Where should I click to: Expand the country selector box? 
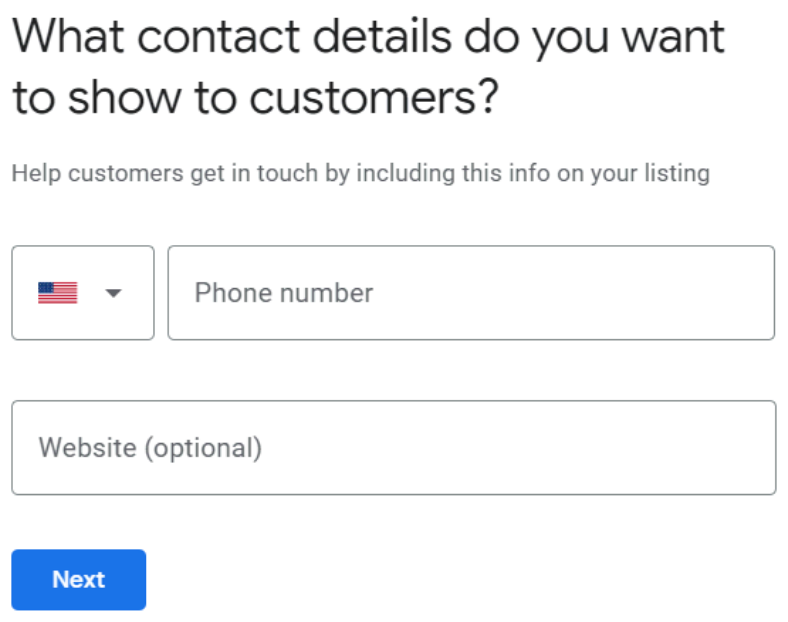click(x=83, y=293)
